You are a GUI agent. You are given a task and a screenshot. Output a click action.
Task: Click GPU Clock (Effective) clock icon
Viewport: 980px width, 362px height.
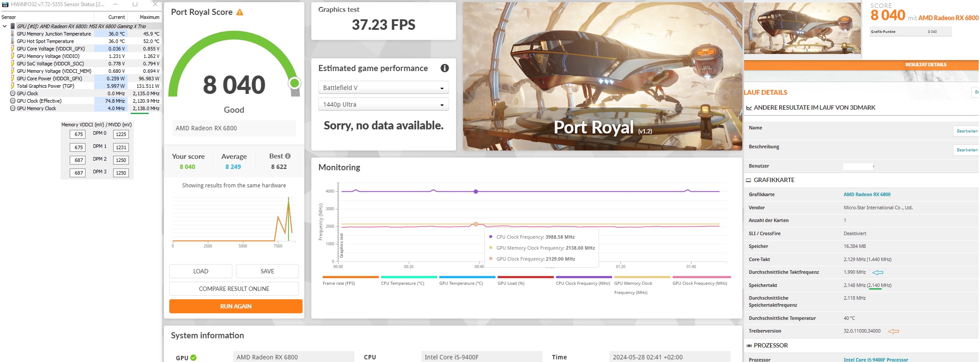(x=12, y=101)
